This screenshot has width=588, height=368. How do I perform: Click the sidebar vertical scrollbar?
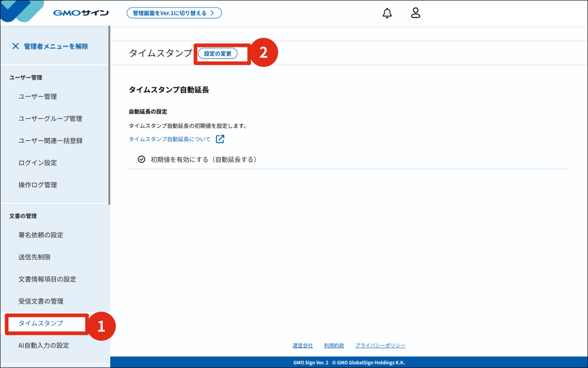109,115
